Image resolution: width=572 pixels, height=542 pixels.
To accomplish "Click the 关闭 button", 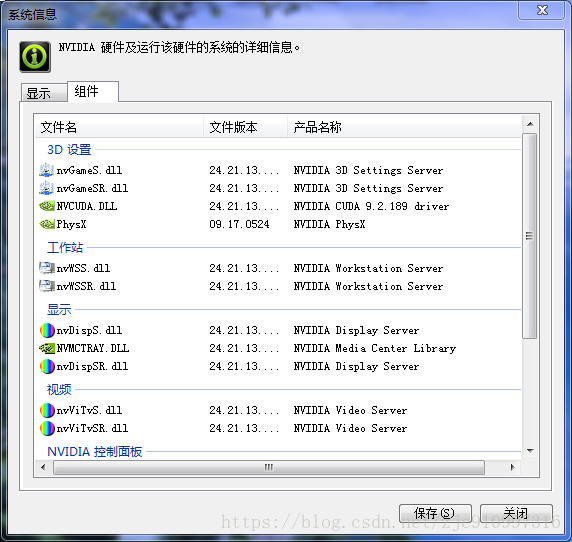I will [x=516, y=514].
